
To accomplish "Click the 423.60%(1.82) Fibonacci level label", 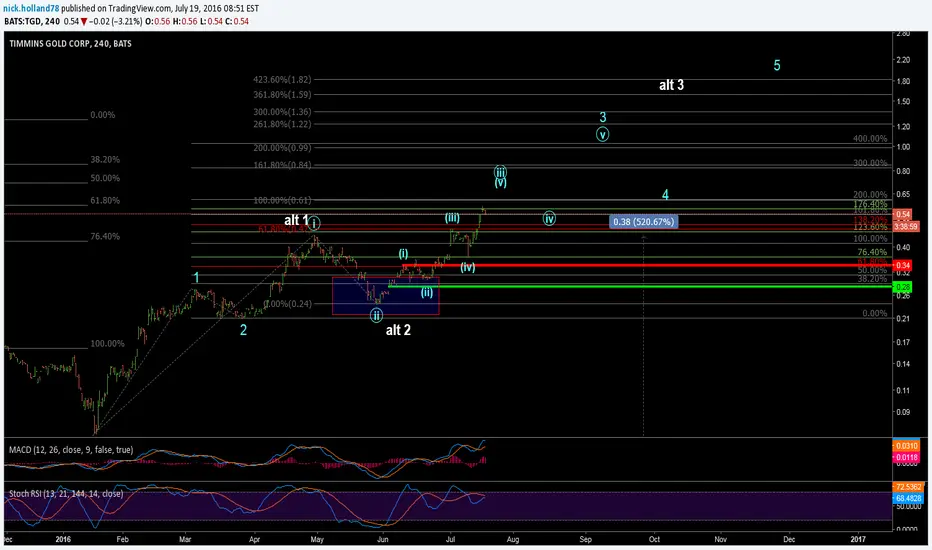I will [282, 80].
